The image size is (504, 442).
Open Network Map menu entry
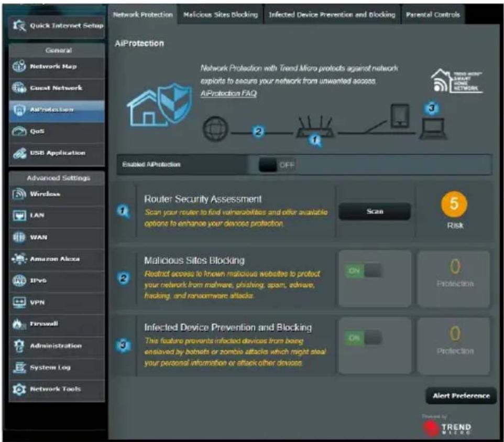tap(57, 67)
